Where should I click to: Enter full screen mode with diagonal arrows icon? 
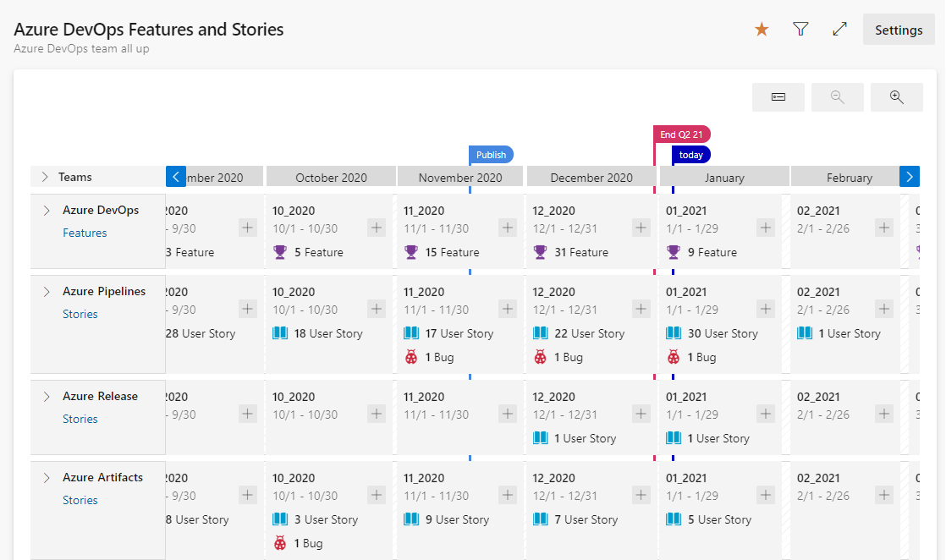839,29
